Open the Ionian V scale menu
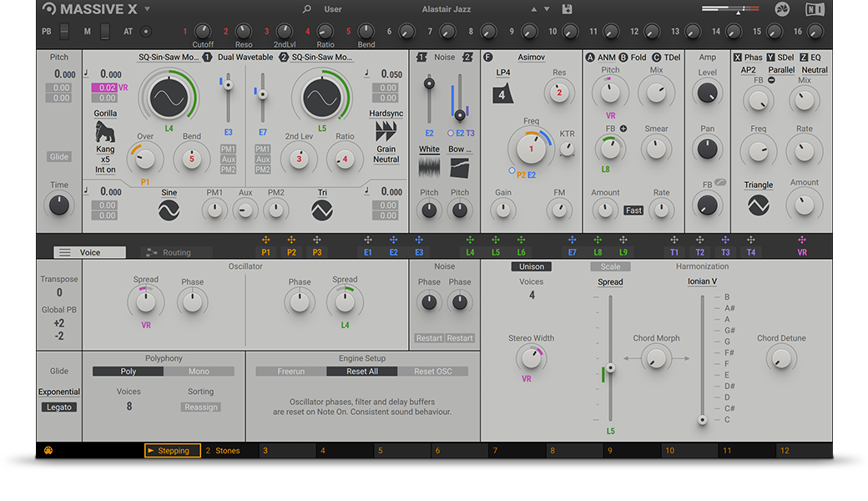This screenshot has height=501, width=868. (702, 281)
